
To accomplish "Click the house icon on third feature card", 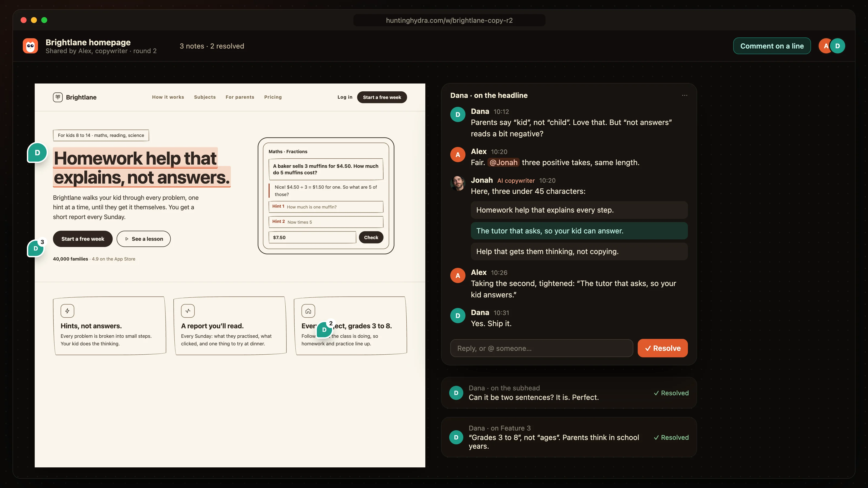I will tap(308, 311).
